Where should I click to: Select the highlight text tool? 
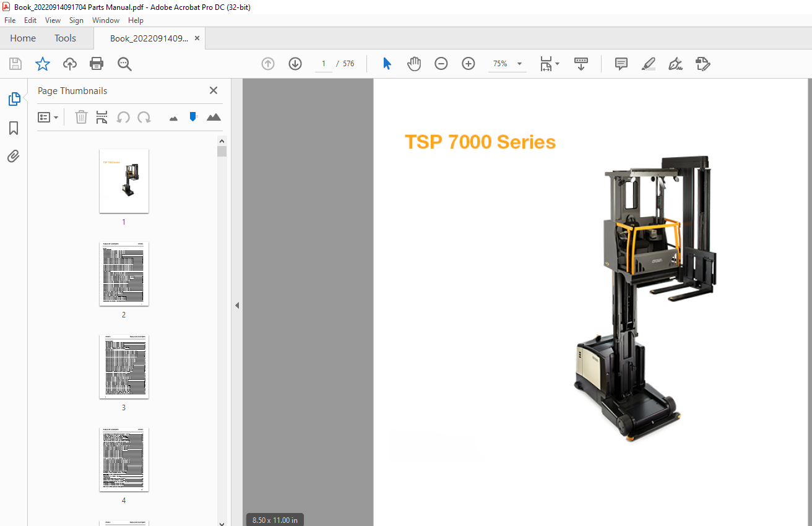click(649, 64)
